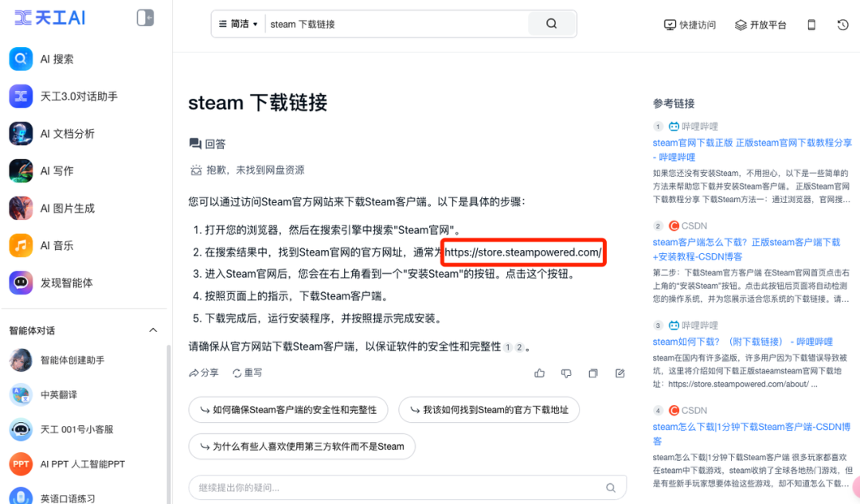Select suggestion 如何确保Steam客户端的安全性和完整性

point(288,410)
